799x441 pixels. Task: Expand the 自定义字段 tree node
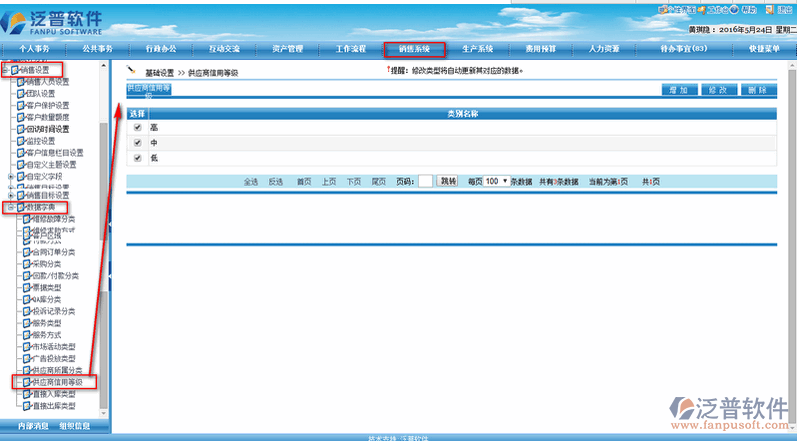[x=10, y=176]
